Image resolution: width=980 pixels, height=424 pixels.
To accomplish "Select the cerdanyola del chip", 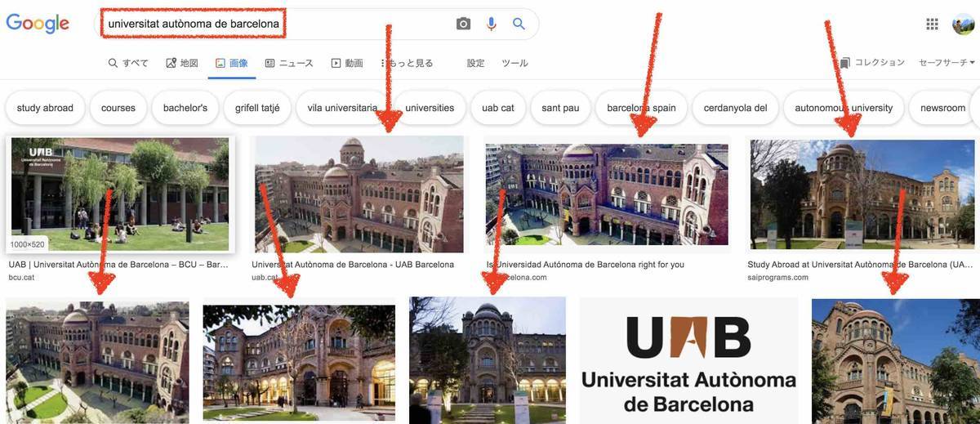I will (x=735, y=108).
